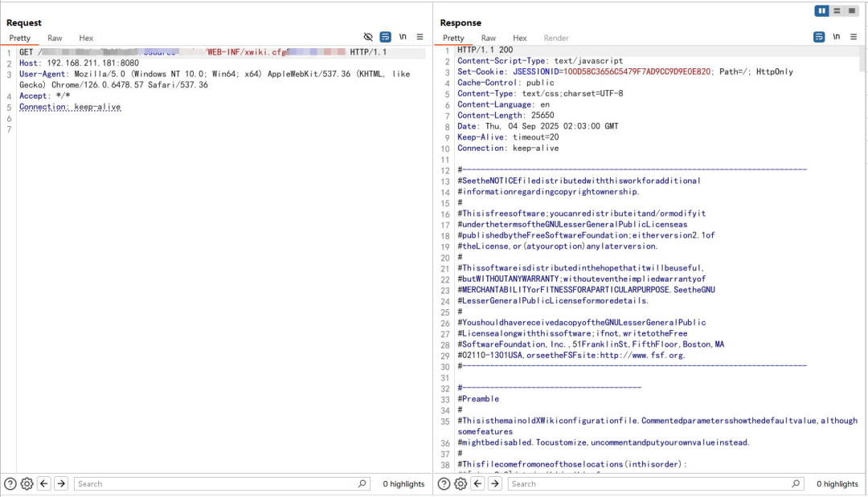
Task: Click Host header value 192.168.211.181:8080
Action: click(92, 63)
